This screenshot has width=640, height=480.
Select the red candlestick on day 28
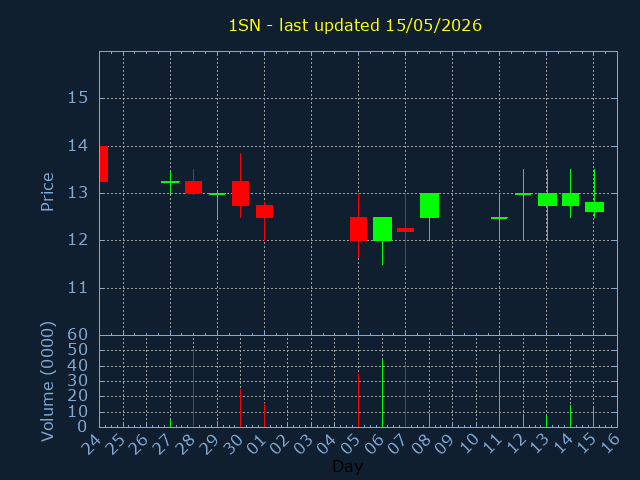193,187
